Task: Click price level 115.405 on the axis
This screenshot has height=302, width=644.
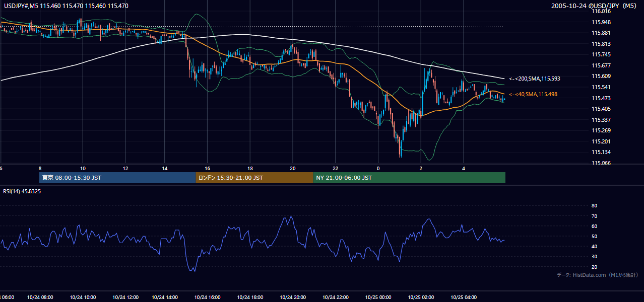Action: tap(601, 109)
